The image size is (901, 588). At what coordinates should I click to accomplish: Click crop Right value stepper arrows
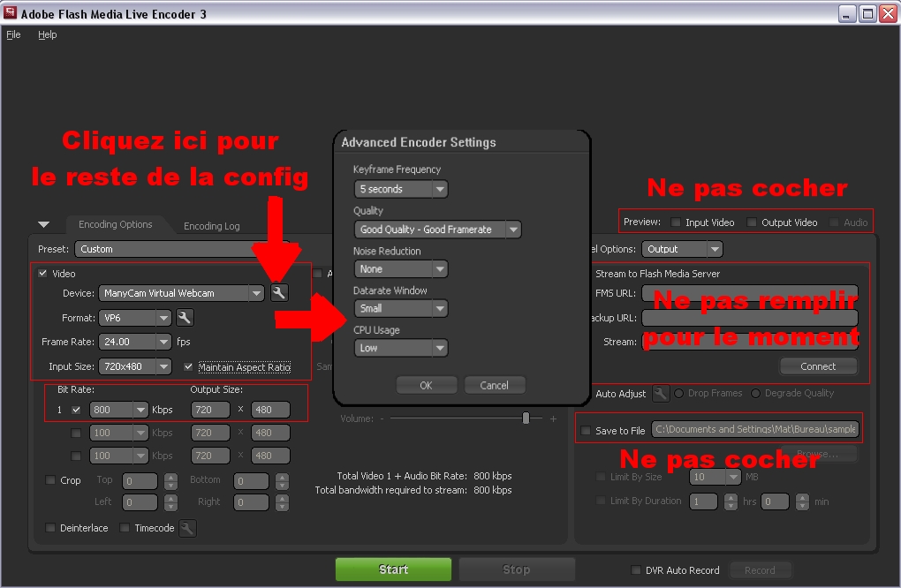(282, 502)
